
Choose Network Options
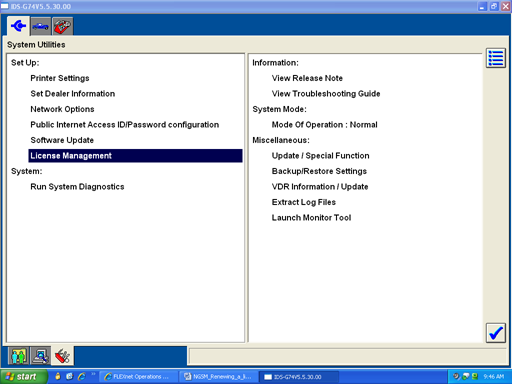tap(62, 109)
